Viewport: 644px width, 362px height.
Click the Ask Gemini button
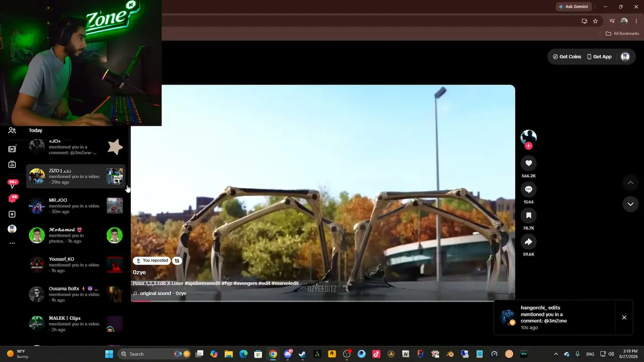tap(573, 7)
